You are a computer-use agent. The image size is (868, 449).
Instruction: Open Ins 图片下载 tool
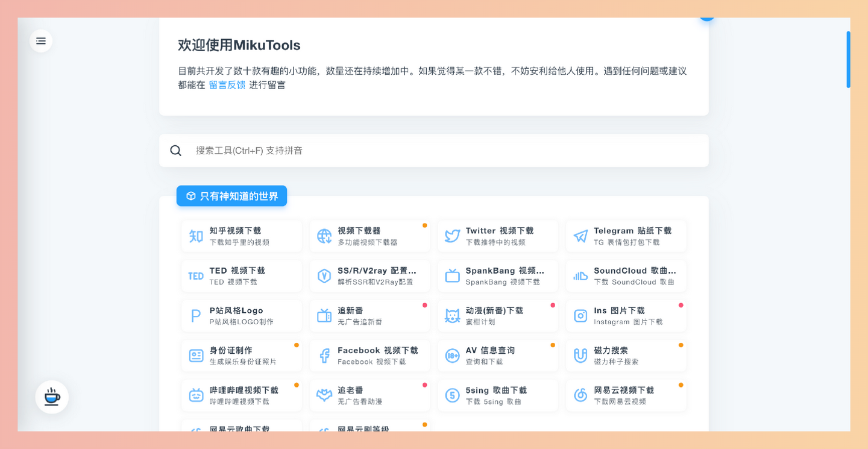[626, 315]
